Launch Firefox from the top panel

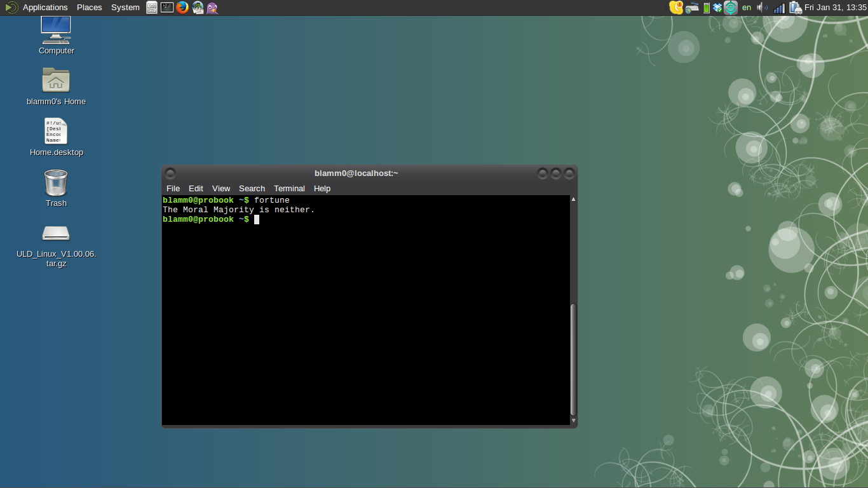tap(182, 8)
